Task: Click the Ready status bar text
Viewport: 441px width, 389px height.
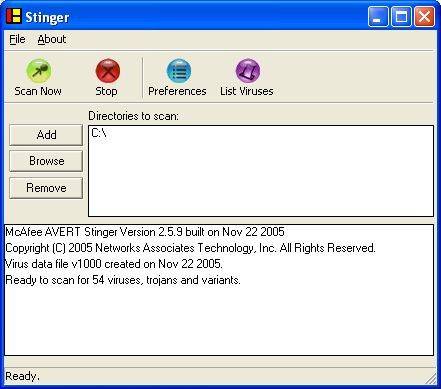Action: (x=22, y=376)
